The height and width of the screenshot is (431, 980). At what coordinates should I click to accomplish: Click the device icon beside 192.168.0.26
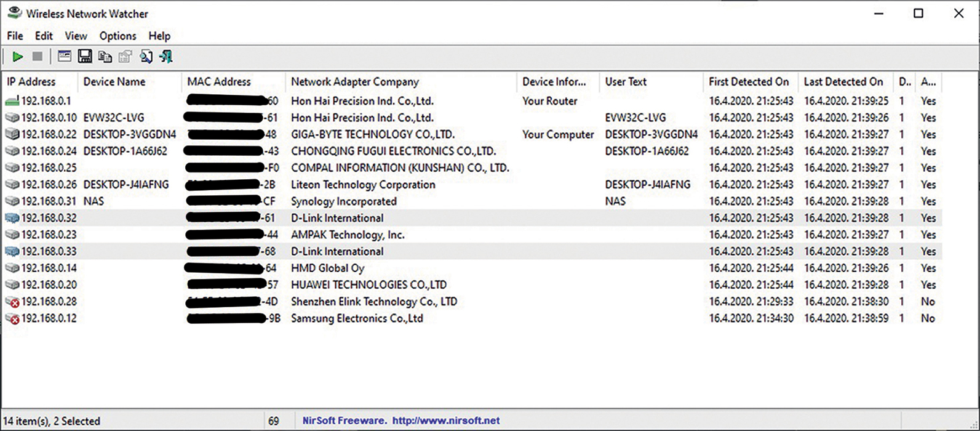point(12,184)
